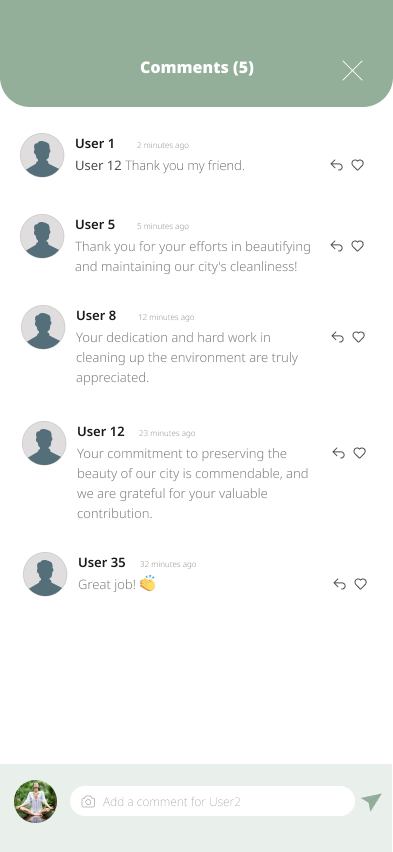393x852 pixels.
Task: Tap heart icon on User 12's comment
Action: click(x=359, y=453)
